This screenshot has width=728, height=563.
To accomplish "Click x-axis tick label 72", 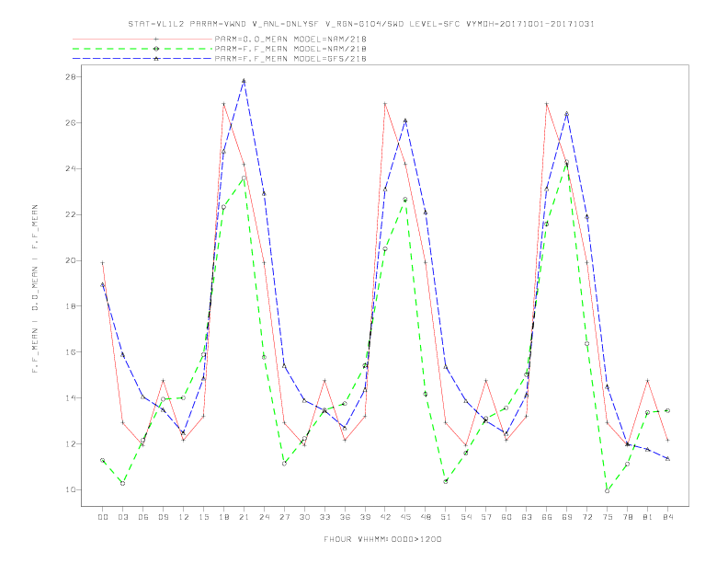I will pyautogui.click(x=587, y=517).
